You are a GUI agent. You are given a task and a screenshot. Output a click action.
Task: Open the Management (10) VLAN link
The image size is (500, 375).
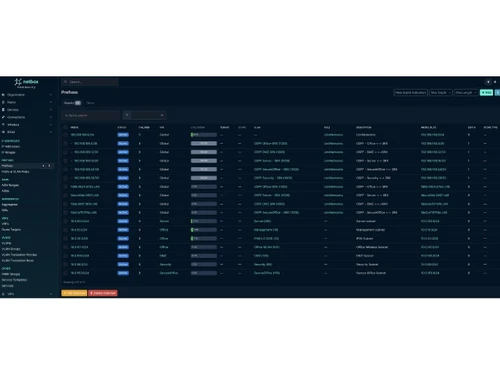tap(266, 230)
